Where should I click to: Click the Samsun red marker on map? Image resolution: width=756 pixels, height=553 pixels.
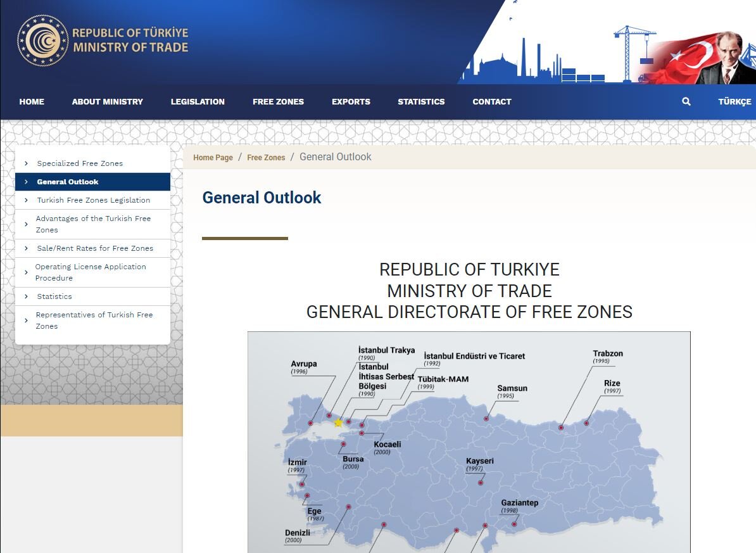pos(486,419)
